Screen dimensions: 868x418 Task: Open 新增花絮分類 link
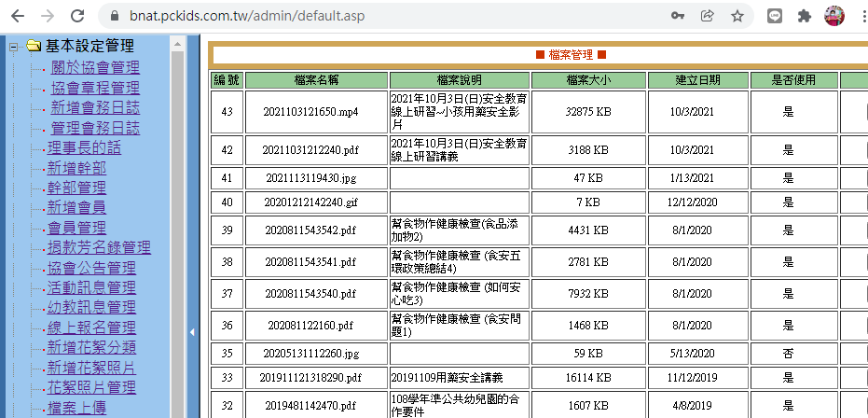tap(92, 348)
